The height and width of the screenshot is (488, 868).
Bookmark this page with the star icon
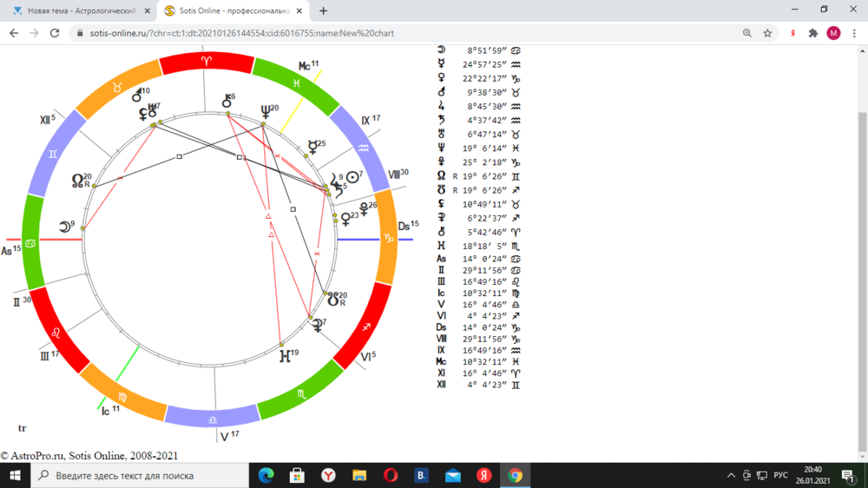(767, 33)
